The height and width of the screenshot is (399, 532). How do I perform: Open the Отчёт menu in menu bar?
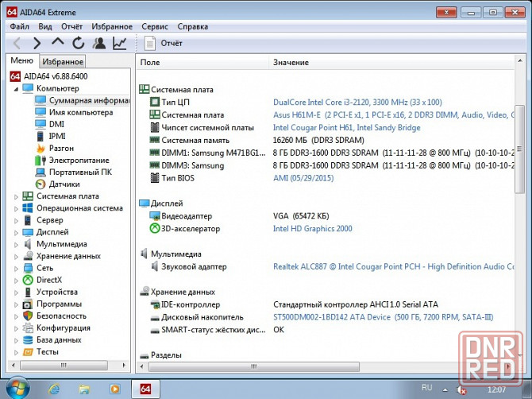71,26
